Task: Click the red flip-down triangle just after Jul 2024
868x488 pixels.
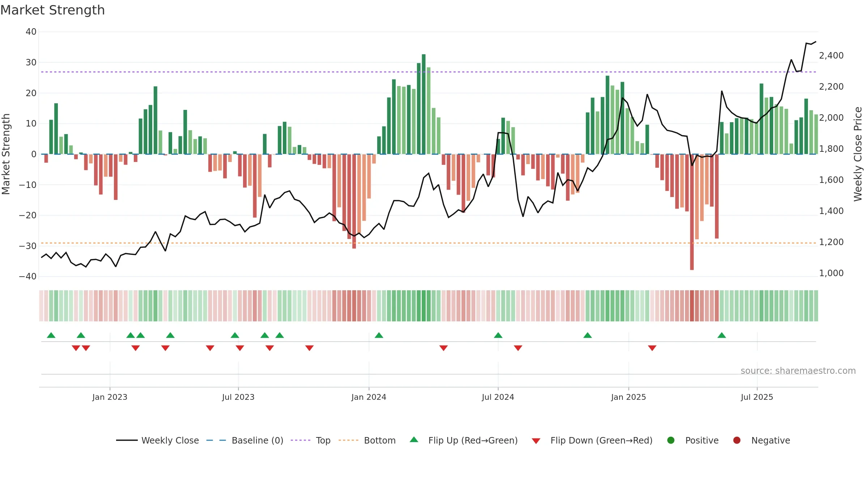Action: [518, 348]
